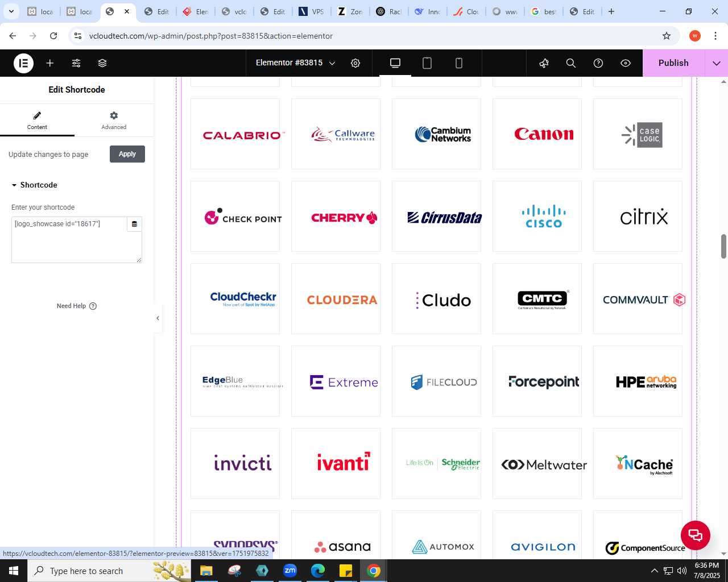The image size is (728, 582).
Task: Reload the current page
Action: (53, 36)
